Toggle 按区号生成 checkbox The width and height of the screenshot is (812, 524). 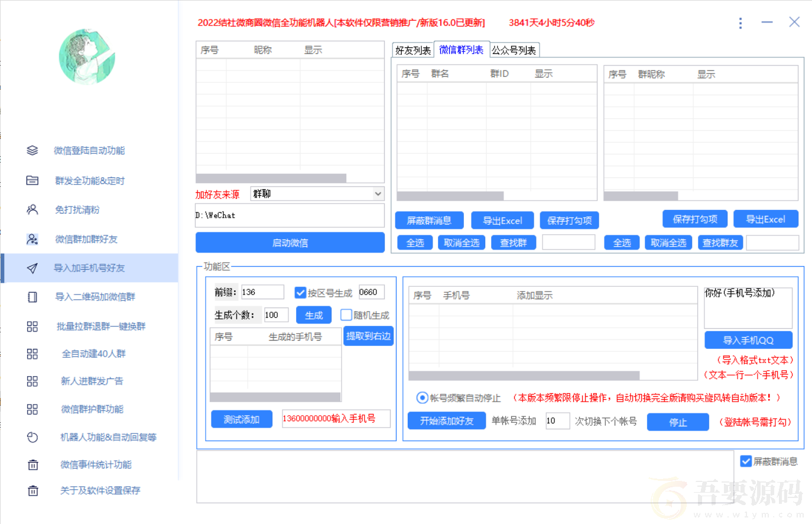pyautogui.click(x=301, y=293)
